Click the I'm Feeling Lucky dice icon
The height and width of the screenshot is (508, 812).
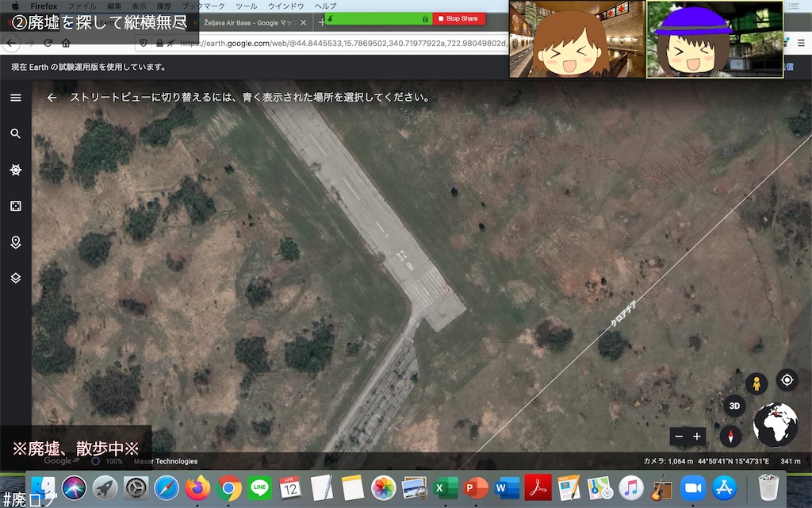click(16, 206)
